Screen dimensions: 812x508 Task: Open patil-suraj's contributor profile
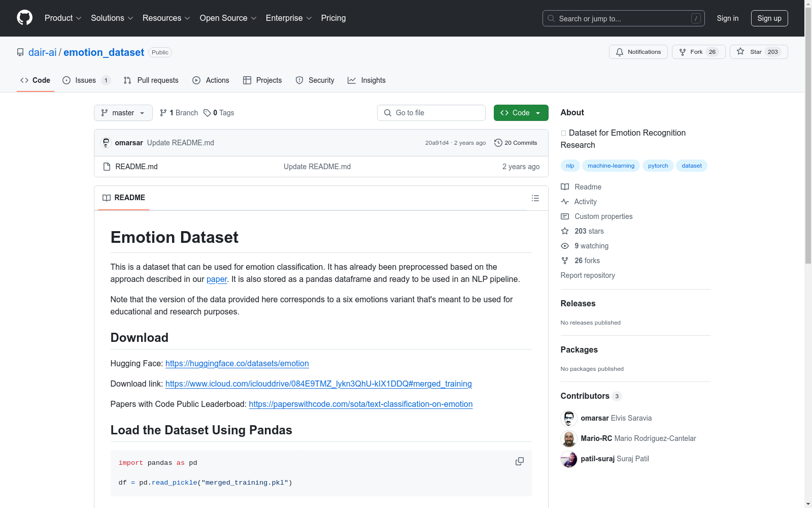pos(615,459)
